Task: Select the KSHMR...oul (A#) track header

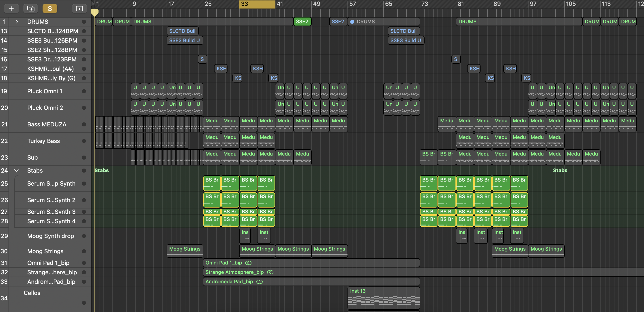Action: pos(45,69)
